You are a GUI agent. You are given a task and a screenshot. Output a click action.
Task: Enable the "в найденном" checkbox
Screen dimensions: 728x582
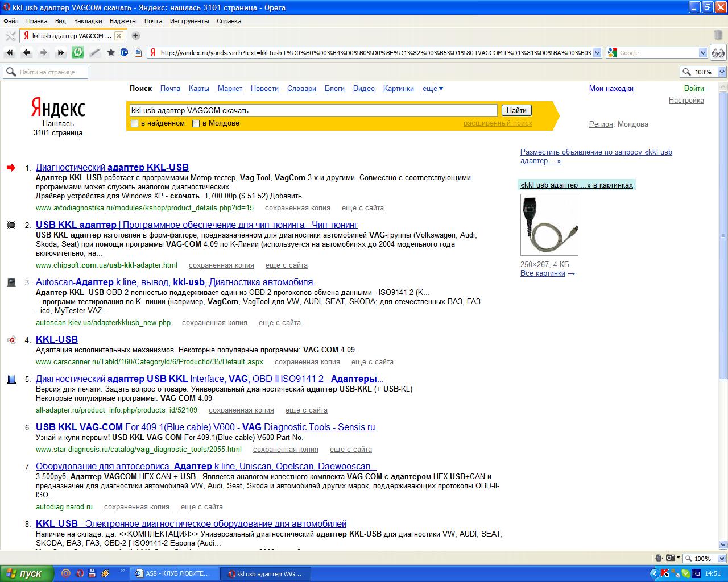[135, 123]
